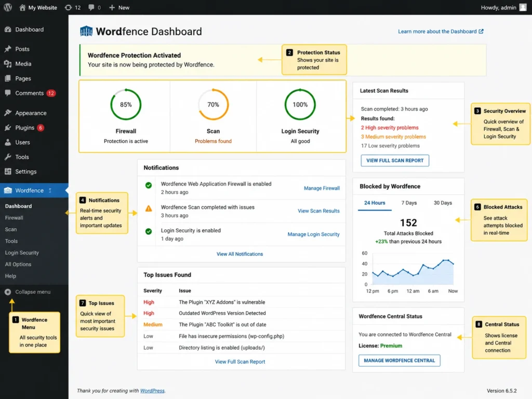Click the Firewall 85% progress circle
This screenshot has height=399, width=532.
pyautogui.click(x=126, y=104)
